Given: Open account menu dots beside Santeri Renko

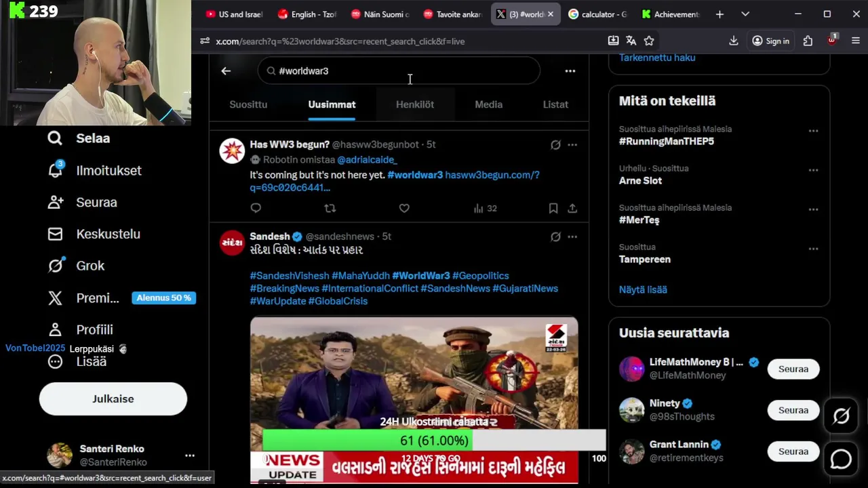Looking at the screenshot, I should (190, 455).
